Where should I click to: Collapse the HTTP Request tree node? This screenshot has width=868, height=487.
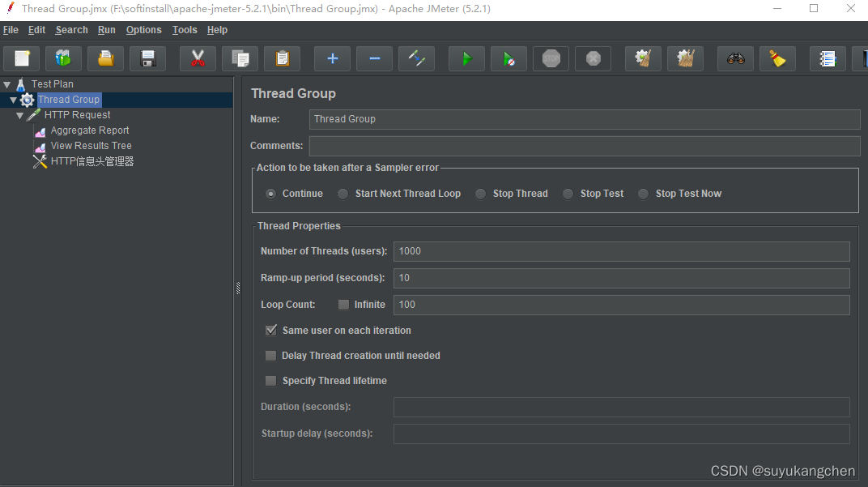pyautogui.click(x=20, y=115)
